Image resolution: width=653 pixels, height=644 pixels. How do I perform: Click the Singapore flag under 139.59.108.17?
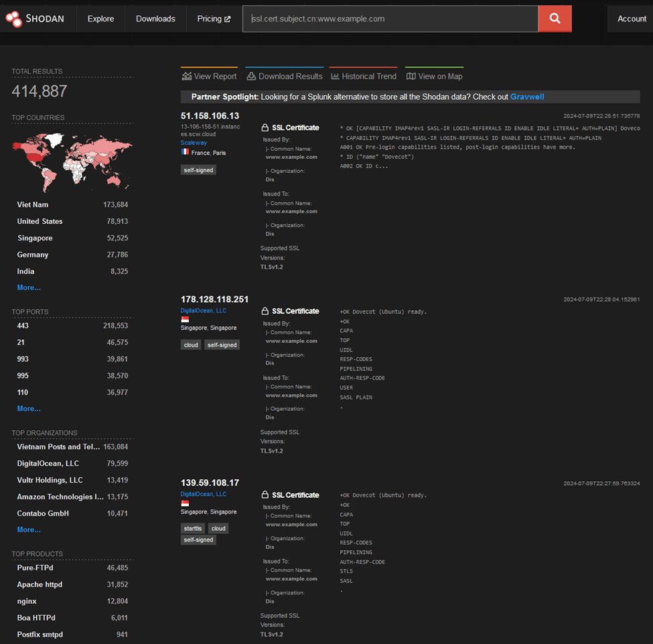coord(185,503)
